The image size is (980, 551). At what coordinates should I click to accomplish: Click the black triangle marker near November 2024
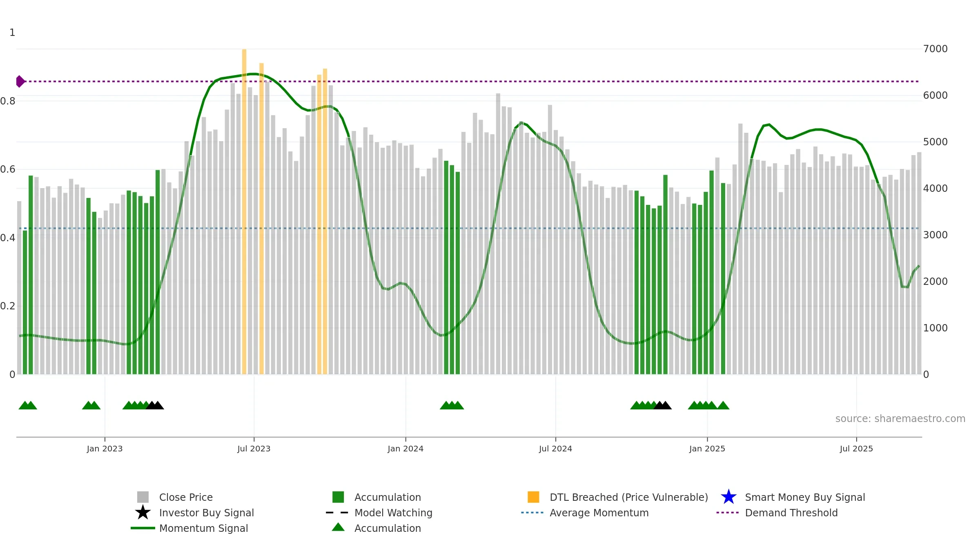click(x=662, y=405)
